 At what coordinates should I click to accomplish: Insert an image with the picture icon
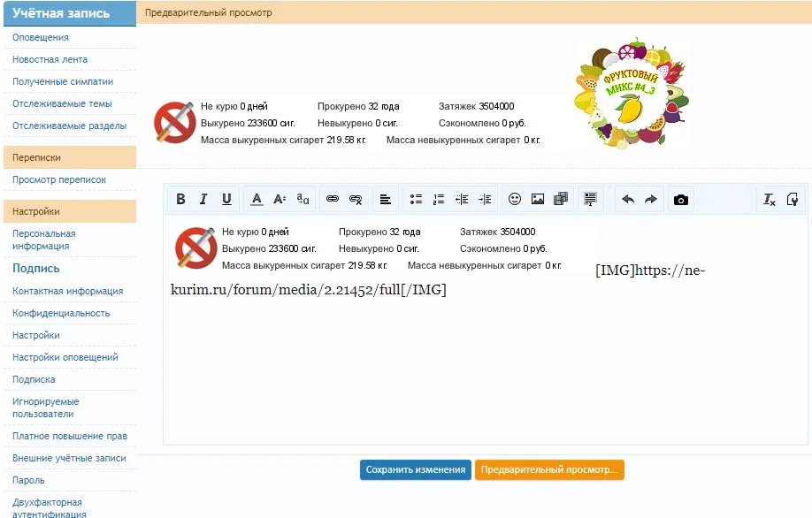[x=538, y=199]
